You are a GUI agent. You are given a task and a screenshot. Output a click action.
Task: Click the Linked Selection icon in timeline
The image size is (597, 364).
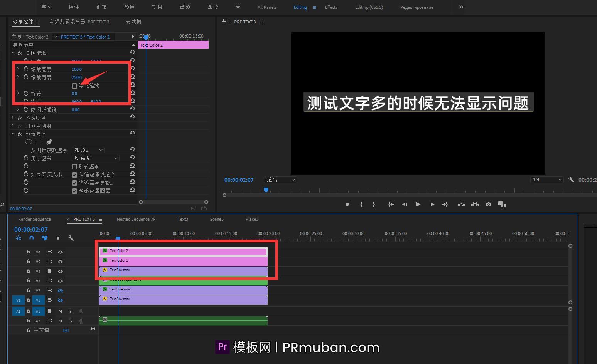45,238
